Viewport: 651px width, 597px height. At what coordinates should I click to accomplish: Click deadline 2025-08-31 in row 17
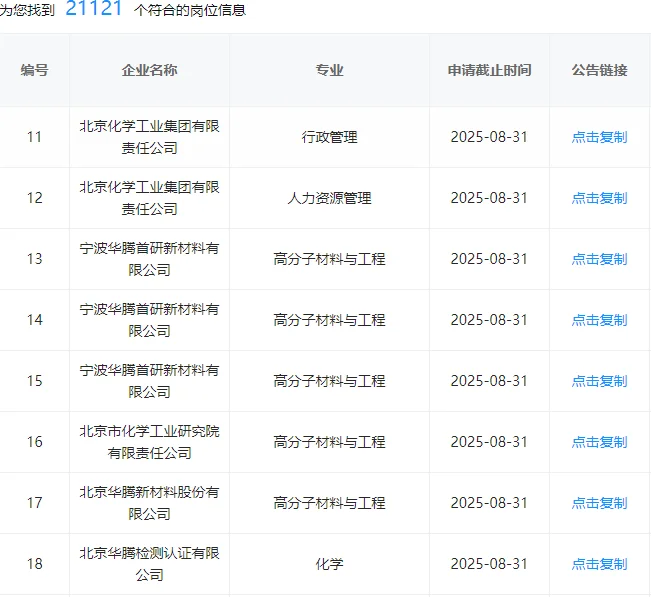tap(489, 503)
